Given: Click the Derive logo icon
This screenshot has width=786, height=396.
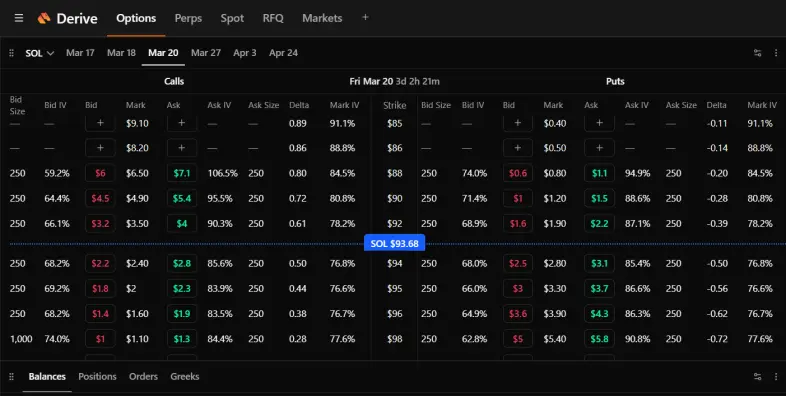Looking at the screenshot, I should [44, 19].
